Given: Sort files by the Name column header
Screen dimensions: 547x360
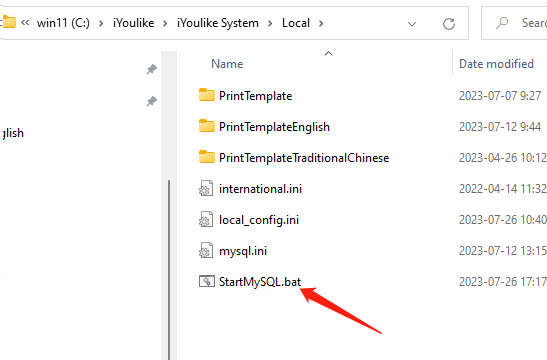Looking at the screenshot, I should click(227, 64).
